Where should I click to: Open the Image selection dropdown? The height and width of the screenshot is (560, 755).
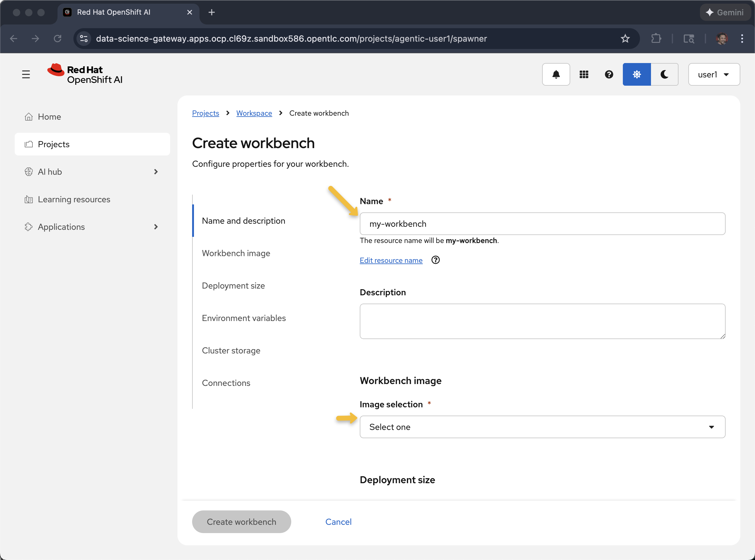click(542, 427)
